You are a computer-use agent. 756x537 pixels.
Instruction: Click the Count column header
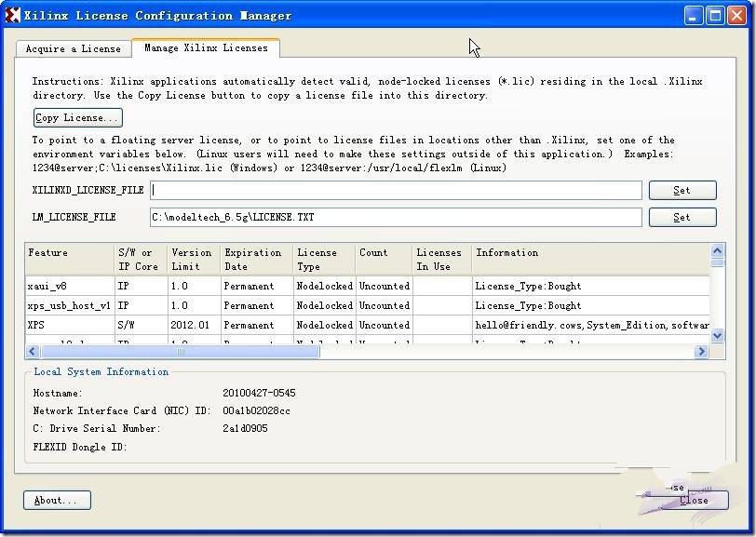click(x=385, y=260)
